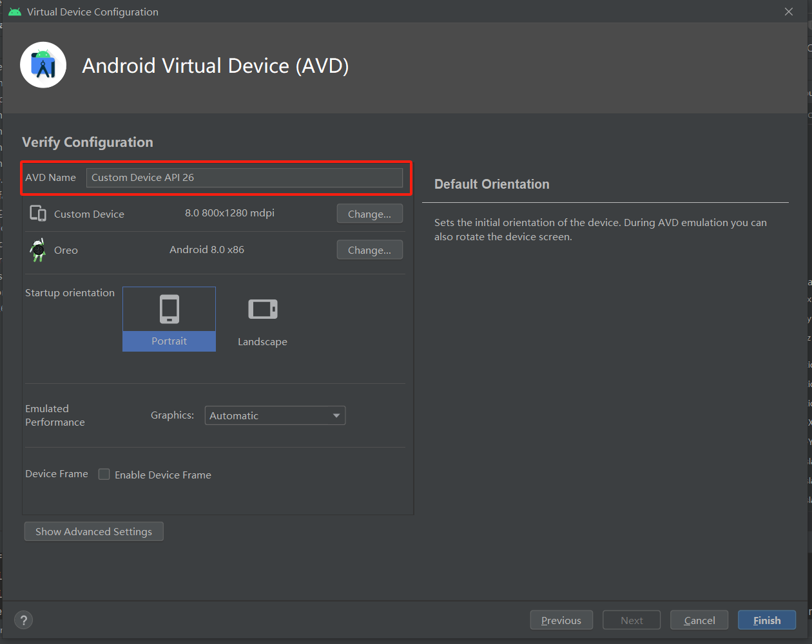Click the 'Oreo' label
This screenshot has height=644, width=812.
(x=66, y=251)
